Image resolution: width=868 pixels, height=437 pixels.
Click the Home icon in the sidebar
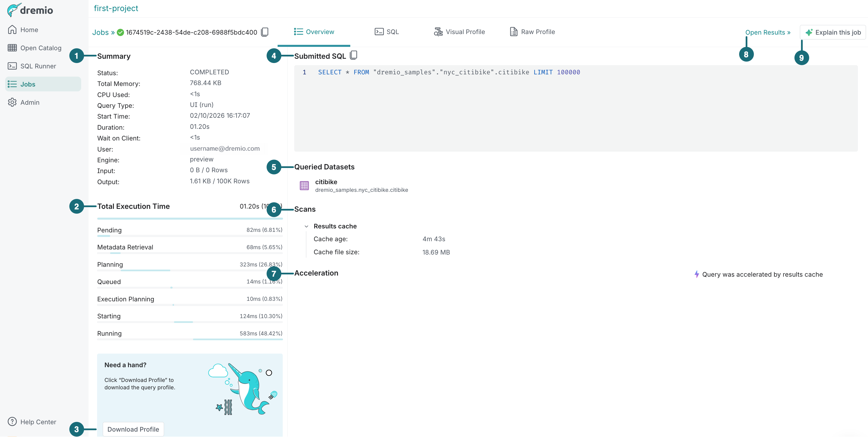[12, 29]
